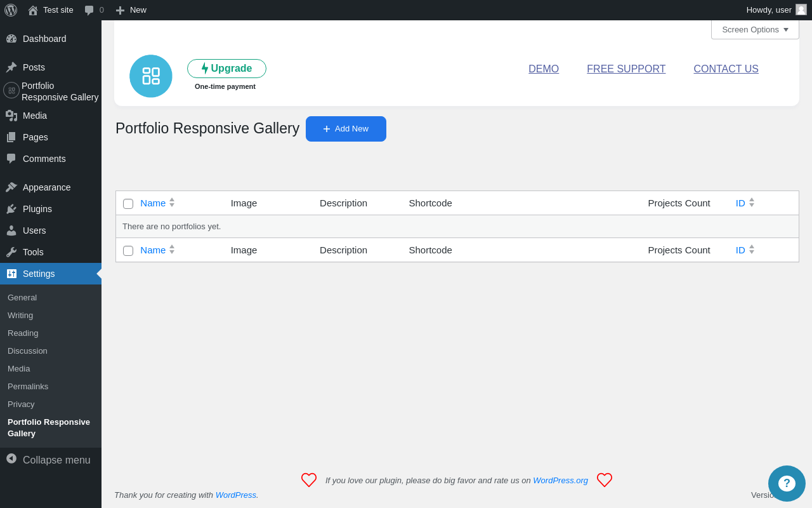Expand Screen Options dropdown
The image size is (812, 508).
point(755,29)
